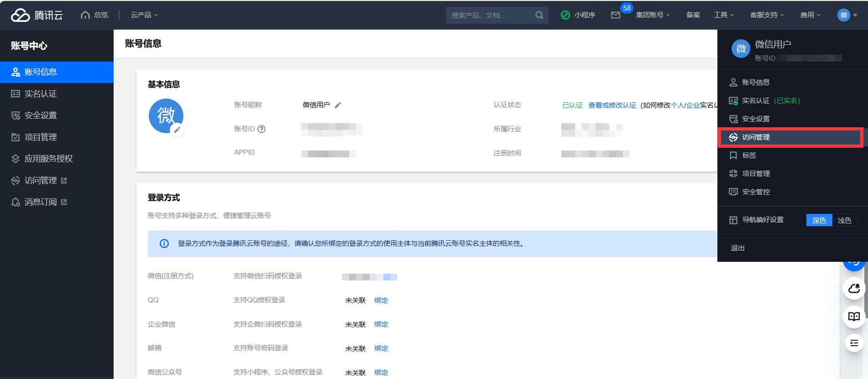The height and width of the screenshot is (379, 868).
Task: Click the 查看或修改认证 link
Action: (612, 105)
